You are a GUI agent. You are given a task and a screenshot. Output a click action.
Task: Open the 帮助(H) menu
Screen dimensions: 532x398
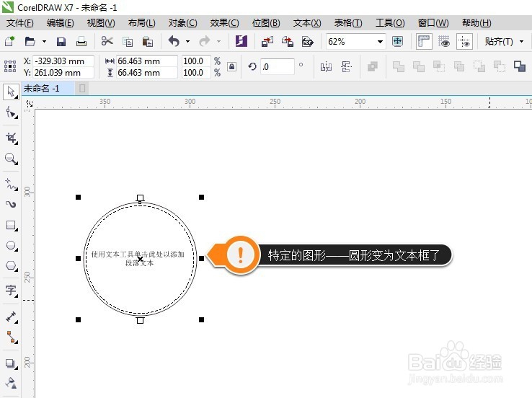coord(476,23)
